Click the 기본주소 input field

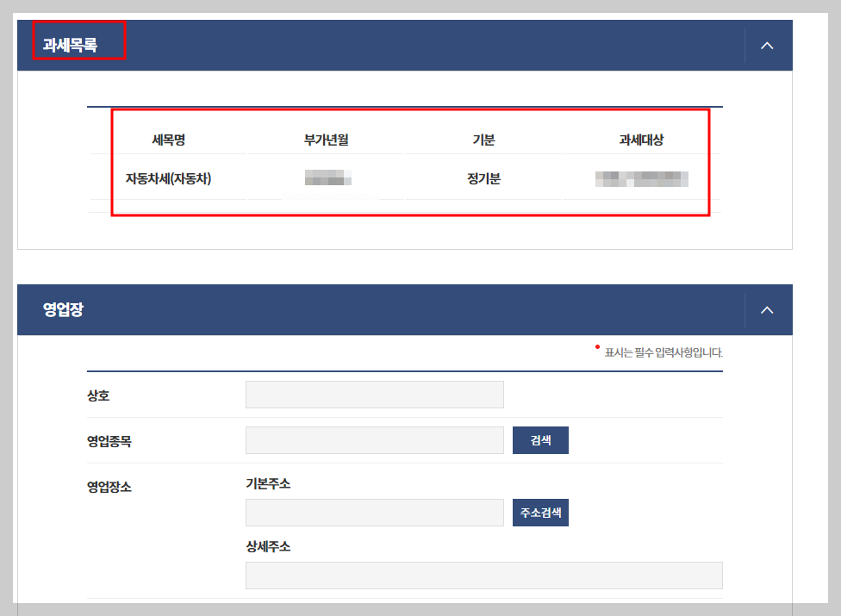pos(374,512)
